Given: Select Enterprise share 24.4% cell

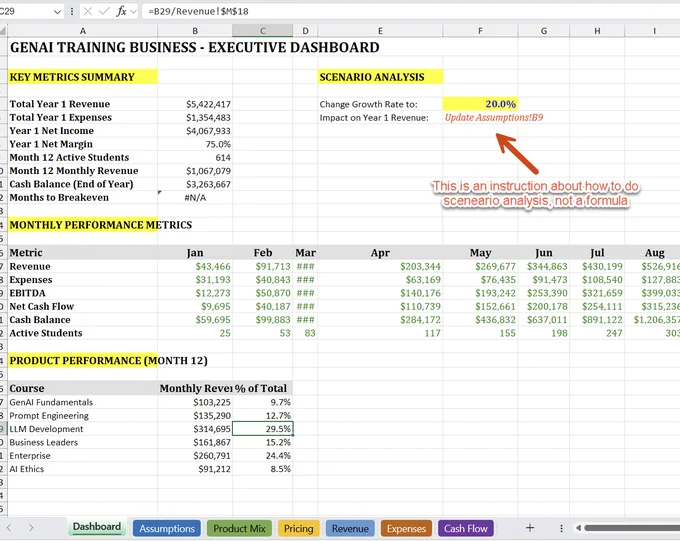Looking at the screenshot, I should coord(262,456).
